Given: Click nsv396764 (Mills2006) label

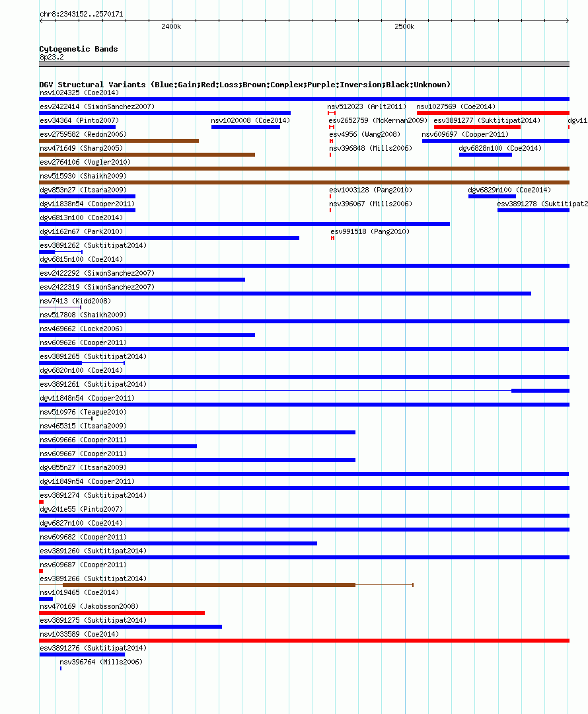Looking at the screenshot, I should pyautogui.click(x=101, y=662).
